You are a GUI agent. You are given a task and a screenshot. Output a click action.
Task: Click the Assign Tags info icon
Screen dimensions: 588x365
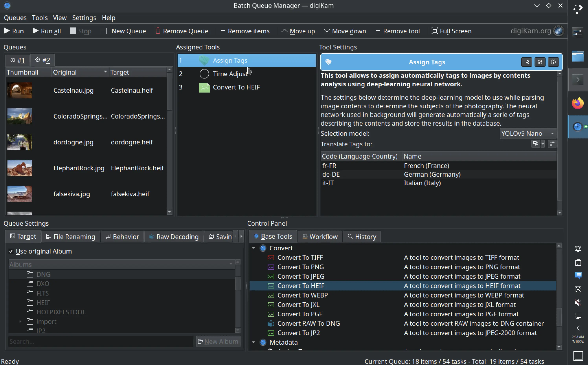(553, 62)
